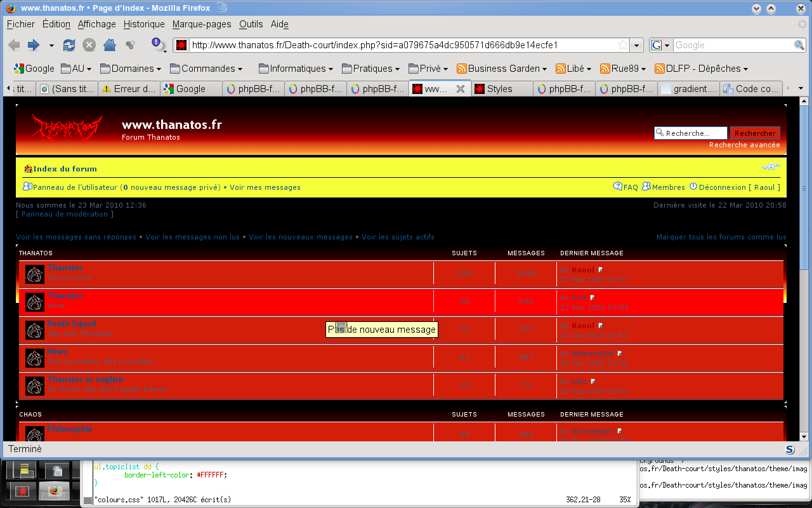Switch to the Code co... tab

point(750,89)
